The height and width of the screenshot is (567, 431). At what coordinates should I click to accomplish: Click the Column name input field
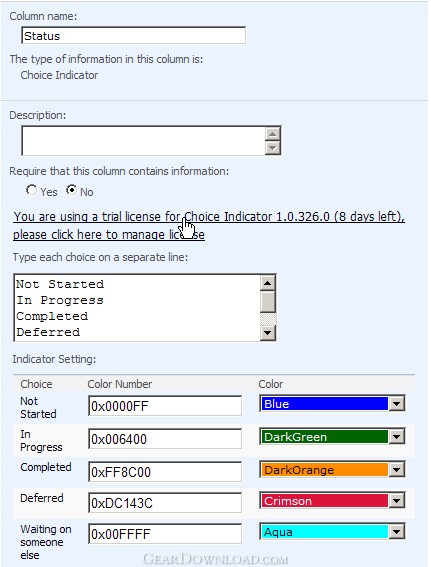(133, 35)
